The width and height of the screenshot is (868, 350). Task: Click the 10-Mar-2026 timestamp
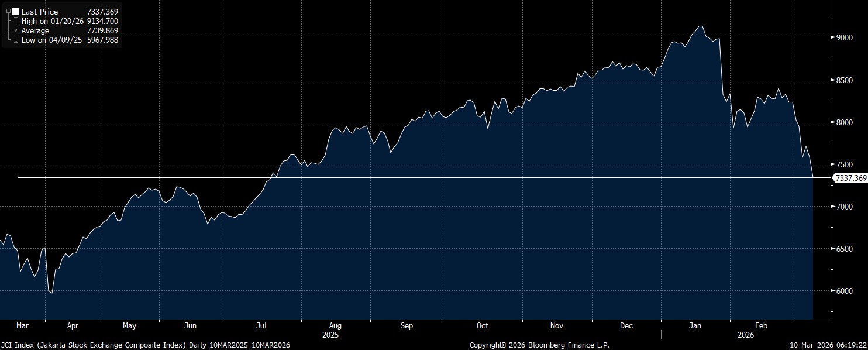pyautogui.click(x=828, y=345)
